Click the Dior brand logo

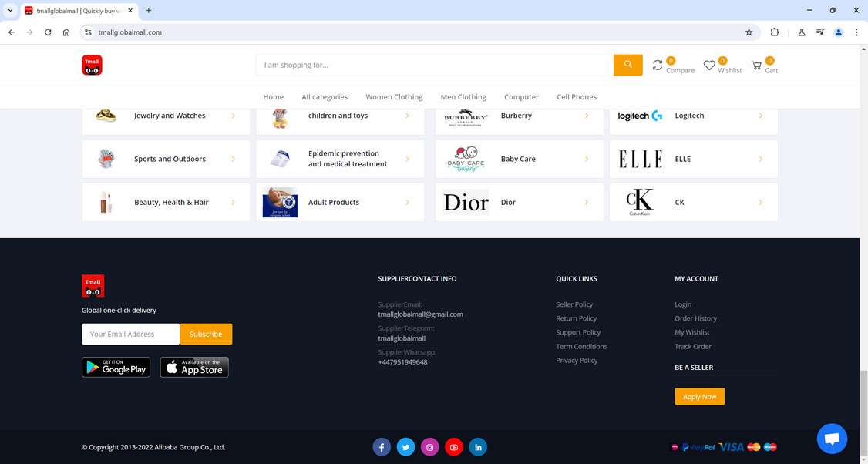click(466, 203)
